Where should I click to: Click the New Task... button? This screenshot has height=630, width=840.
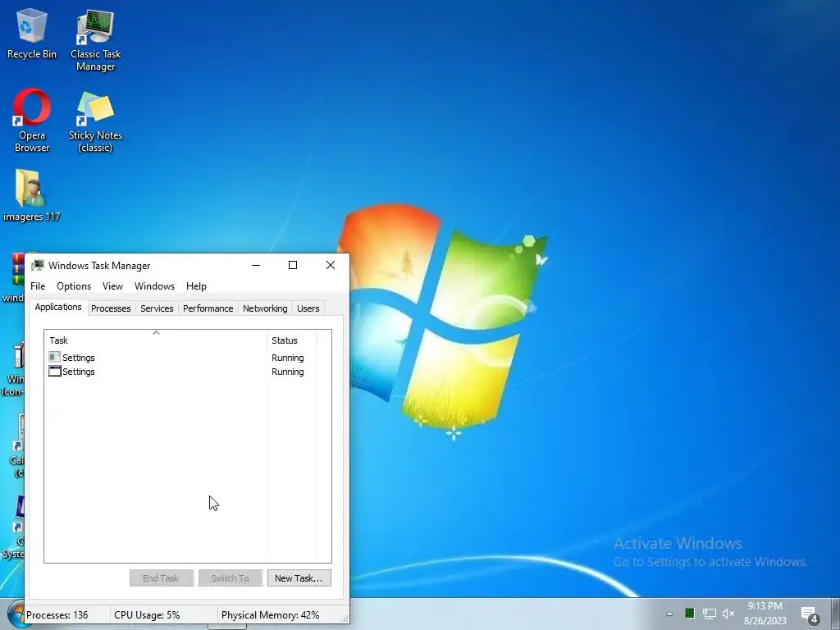[x=299, y=578]
